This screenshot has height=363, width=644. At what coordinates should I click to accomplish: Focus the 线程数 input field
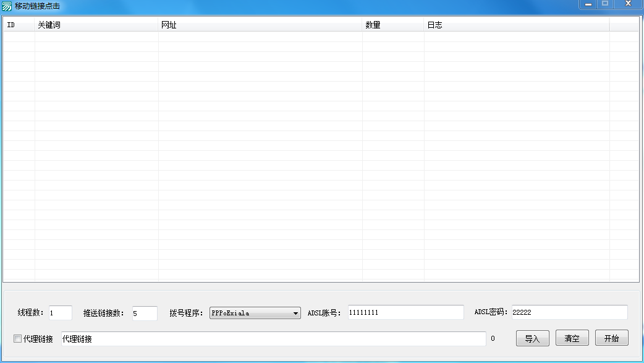coord(61,314)
